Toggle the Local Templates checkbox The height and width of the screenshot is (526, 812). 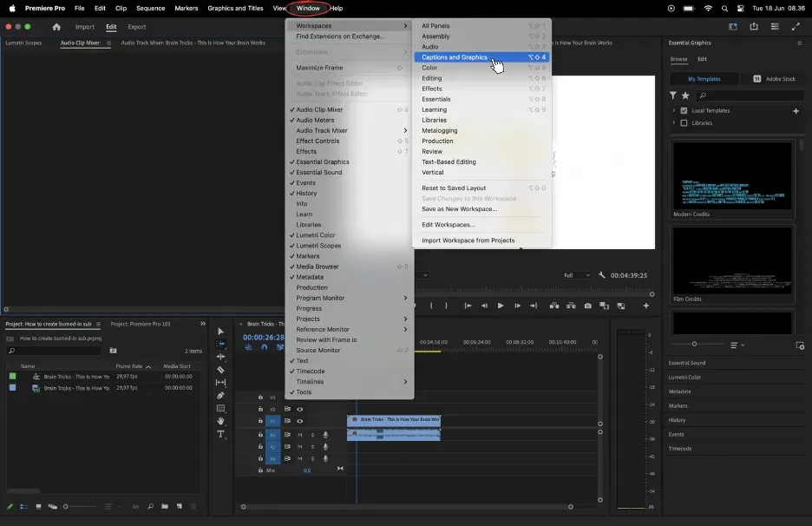pyautogui.click(x=684, y=111)
